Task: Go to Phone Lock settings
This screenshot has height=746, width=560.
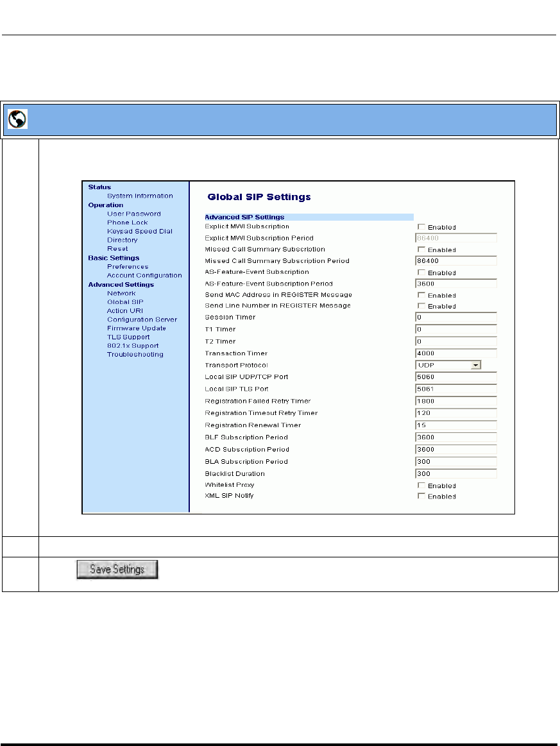Action: (127, 223)
